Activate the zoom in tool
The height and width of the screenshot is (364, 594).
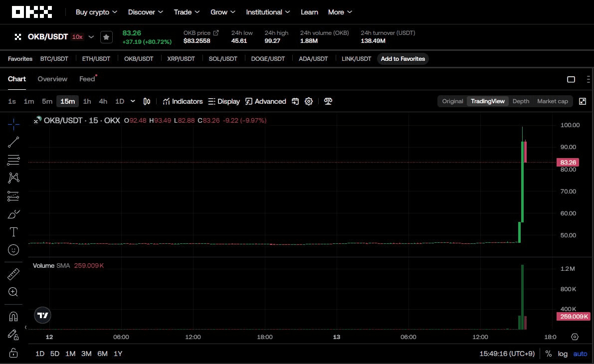[13, 292]
